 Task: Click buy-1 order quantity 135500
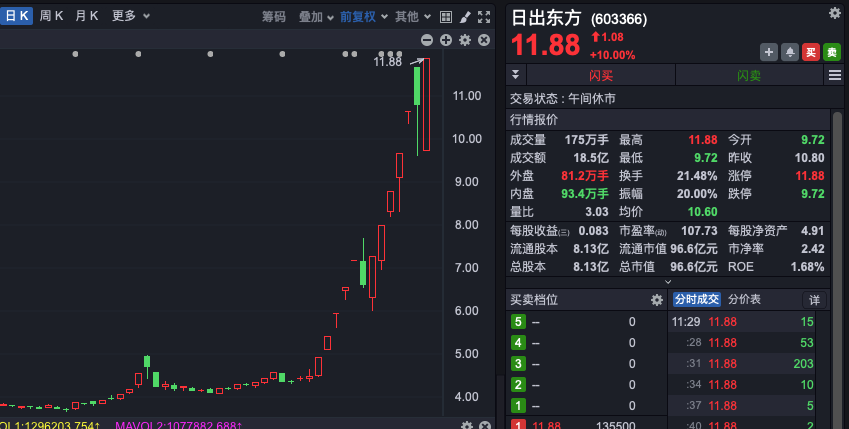[x=616, y=425]
